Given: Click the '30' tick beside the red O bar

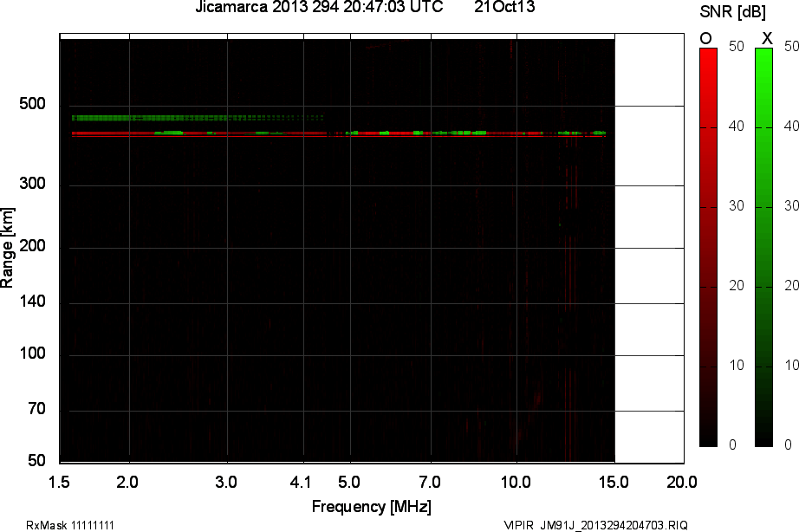Looking at the screenshot, I should pyautogui.click(x=737, y=206).
